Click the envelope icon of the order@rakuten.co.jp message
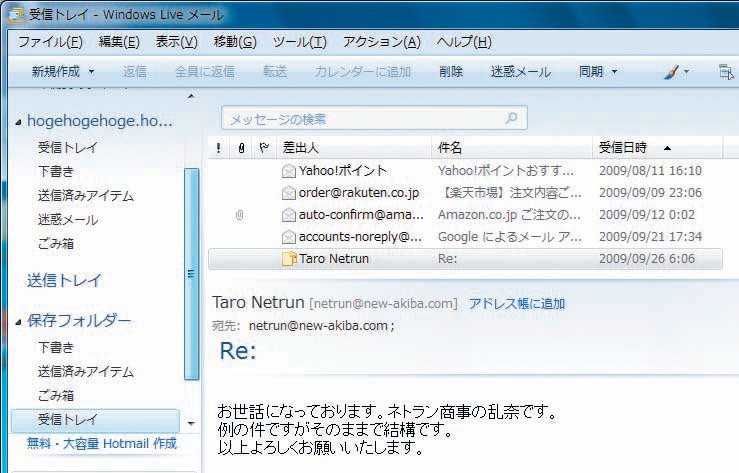Image resolution: width=739 pixels, height=473 pixels. (x=288, y=193)
